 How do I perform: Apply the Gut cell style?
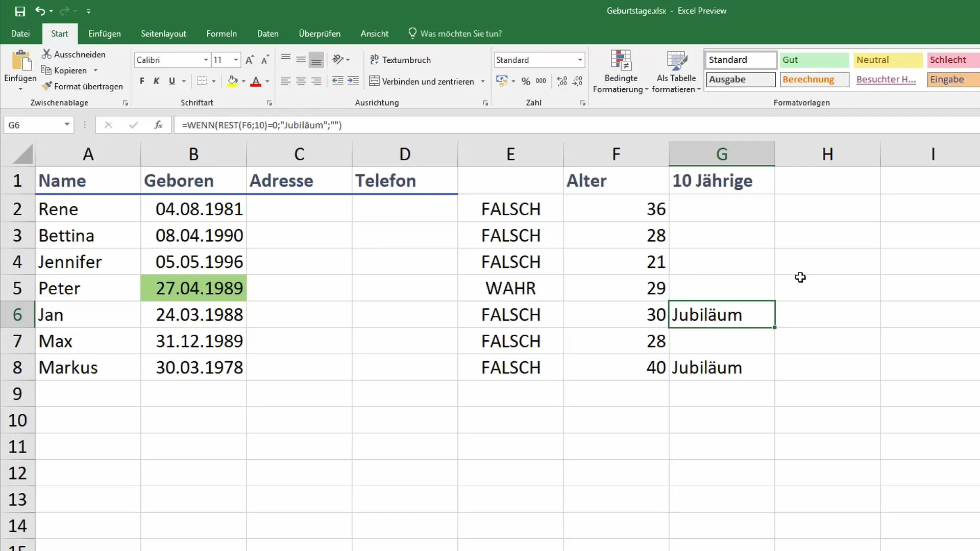814,60
